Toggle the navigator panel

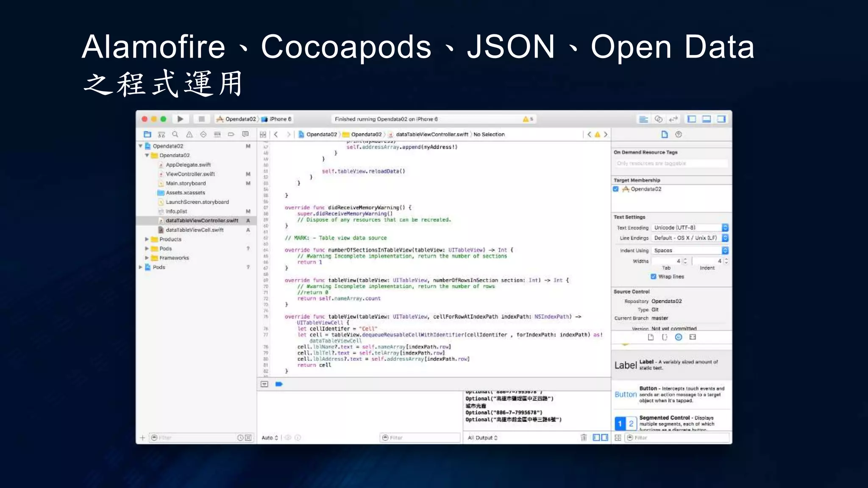click(692, 119)
